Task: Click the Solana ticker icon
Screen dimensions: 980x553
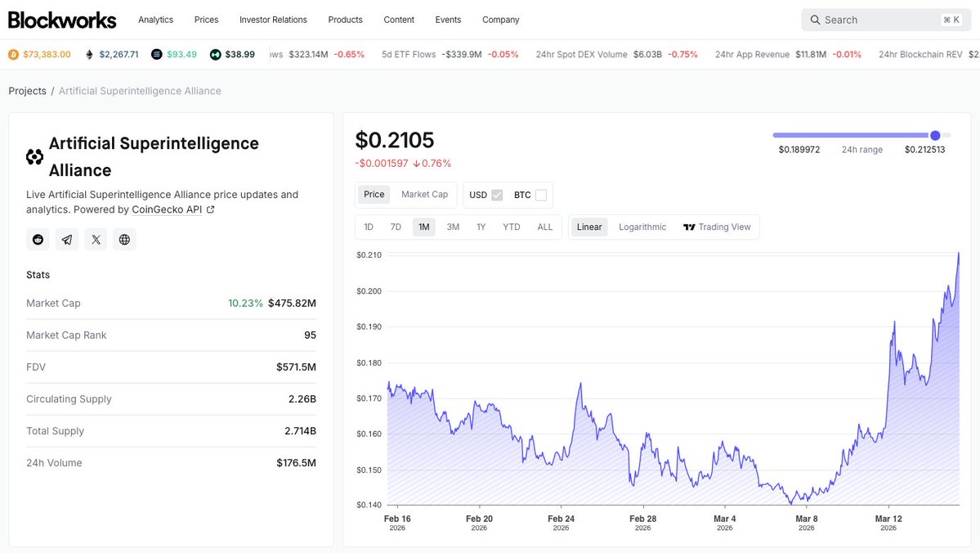Action: pyautogui.click(x=157, y=55)
